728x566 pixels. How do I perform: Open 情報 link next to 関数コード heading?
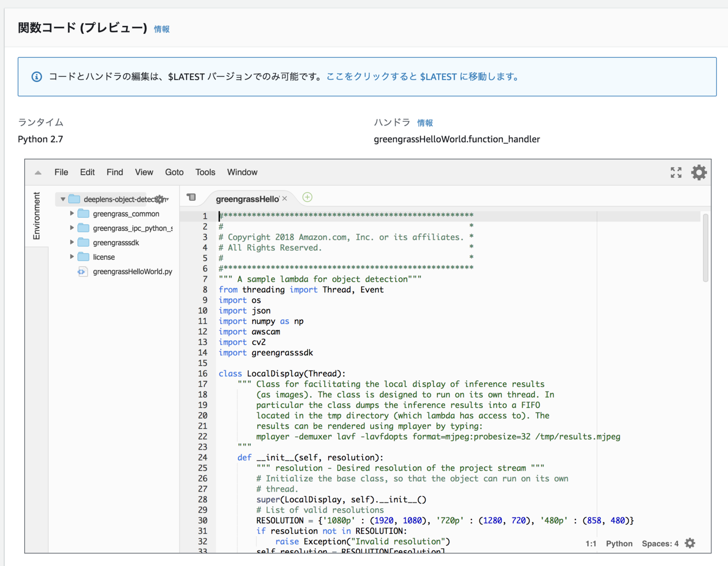click(x=162, y=29)
